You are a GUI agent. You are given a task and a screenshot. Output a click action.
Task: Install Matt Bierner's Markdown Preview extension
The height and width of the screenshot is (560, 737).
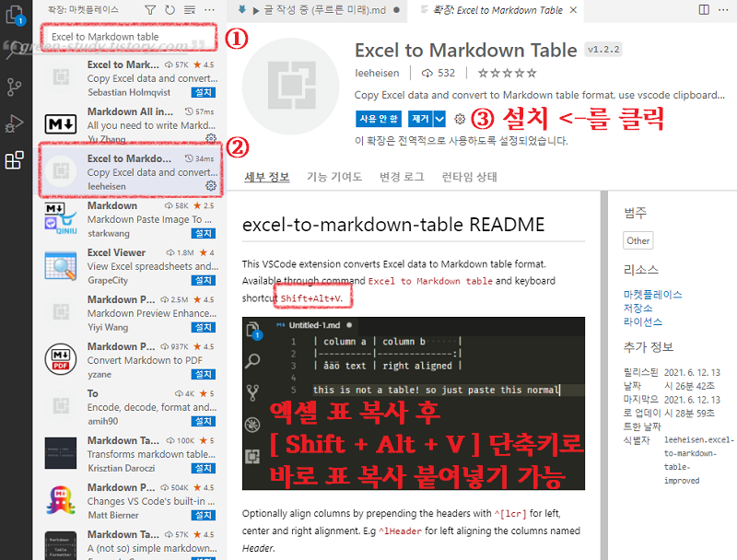[204, 516]
